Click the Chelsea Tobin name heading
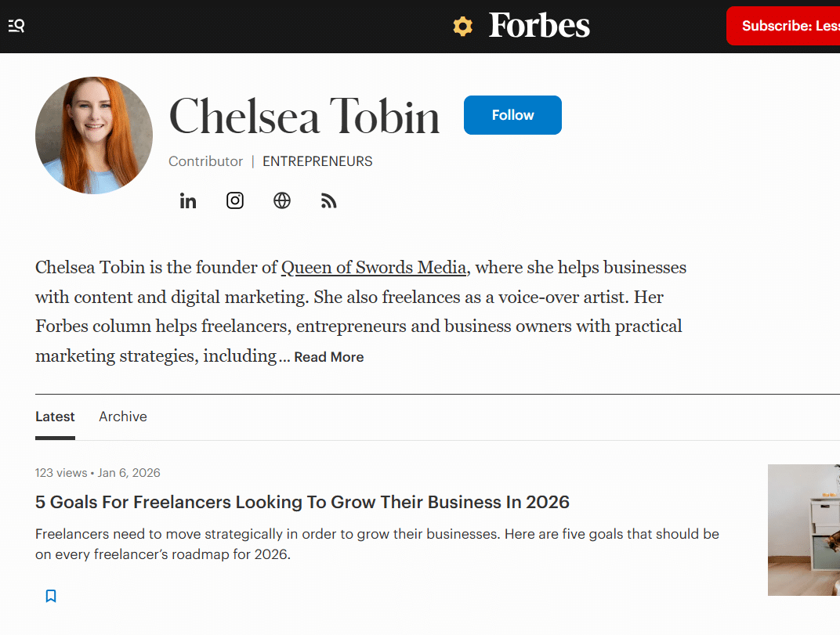 coord(304,116)
